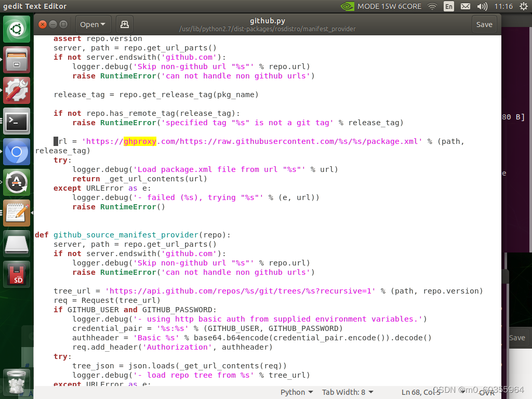
Task: Click the gedit Text Editor title in the top panel
Action: (35, 6)
